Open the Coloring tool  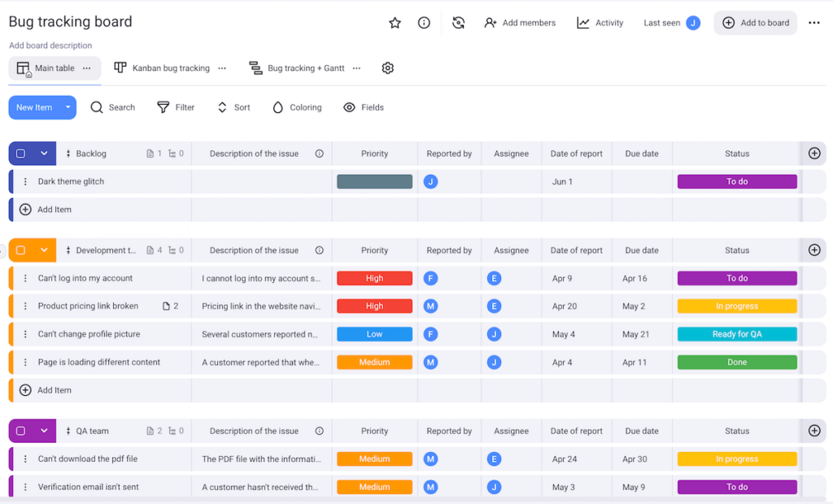(296, 106)
